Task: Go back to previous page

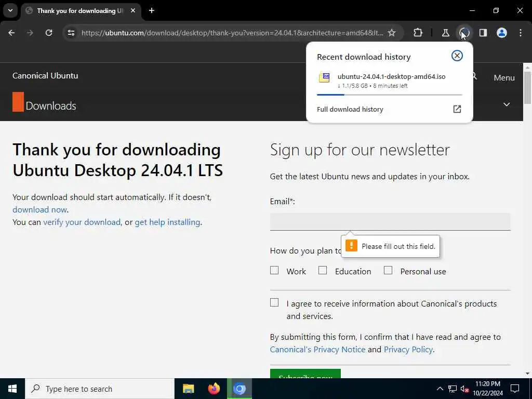Action: click(x=11, y=33)
